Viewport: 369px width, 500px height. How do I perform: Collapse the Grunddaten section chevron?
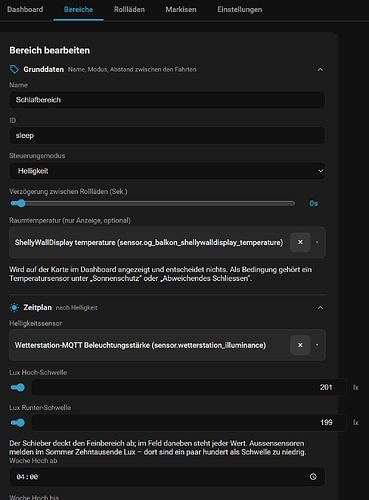tap(320, 70)
